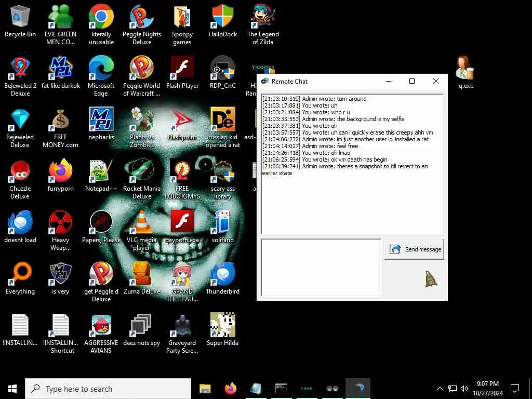This screenshot has height=399, width=532.
Task: Click 'You wrote: ok vm death has begin' line
Action: click(325, 159)
